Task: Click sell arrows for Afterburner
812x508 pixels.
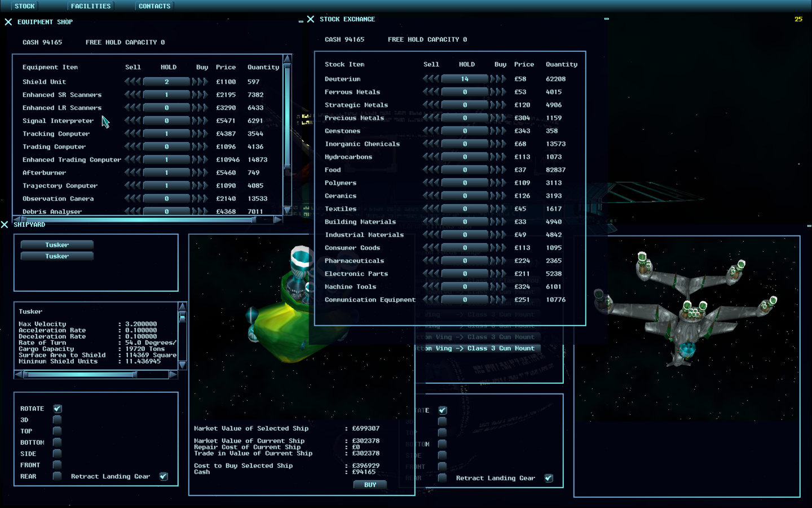Action: [x=133, y=173]
